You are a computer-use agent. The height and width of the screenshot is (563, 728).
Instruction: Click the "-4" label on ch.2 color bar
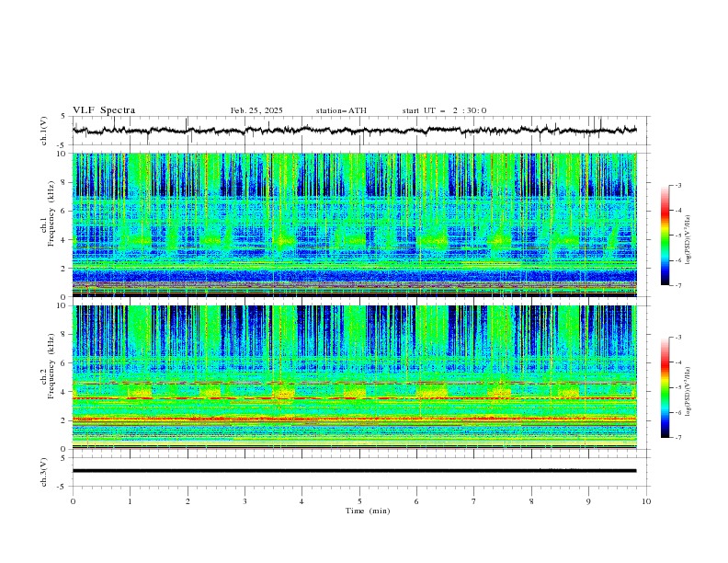coord(678,362)
